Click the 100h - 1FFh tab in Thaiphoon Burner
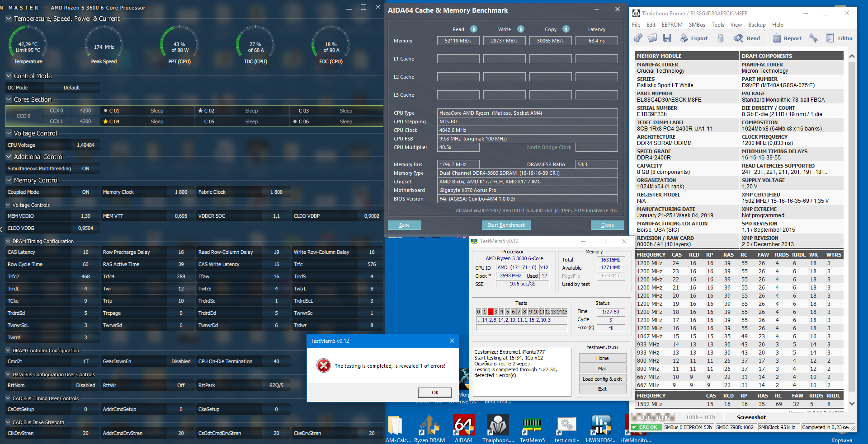The height and width of the screenshot is (444, 868). click(x=701, y=417)
